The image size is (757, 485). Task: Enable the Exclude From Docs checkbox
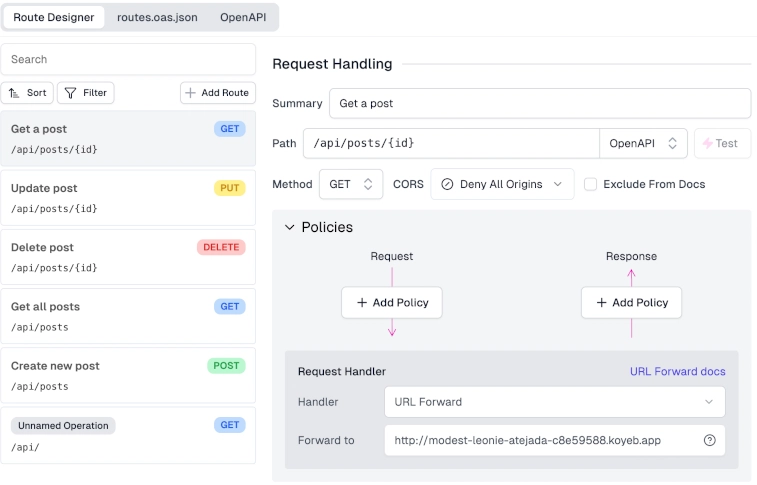point(590,184)
